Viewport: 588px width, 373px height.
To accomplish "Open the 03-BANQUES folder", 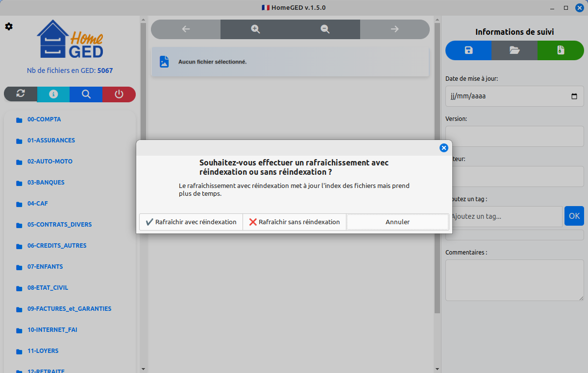I will coord(46,183).
